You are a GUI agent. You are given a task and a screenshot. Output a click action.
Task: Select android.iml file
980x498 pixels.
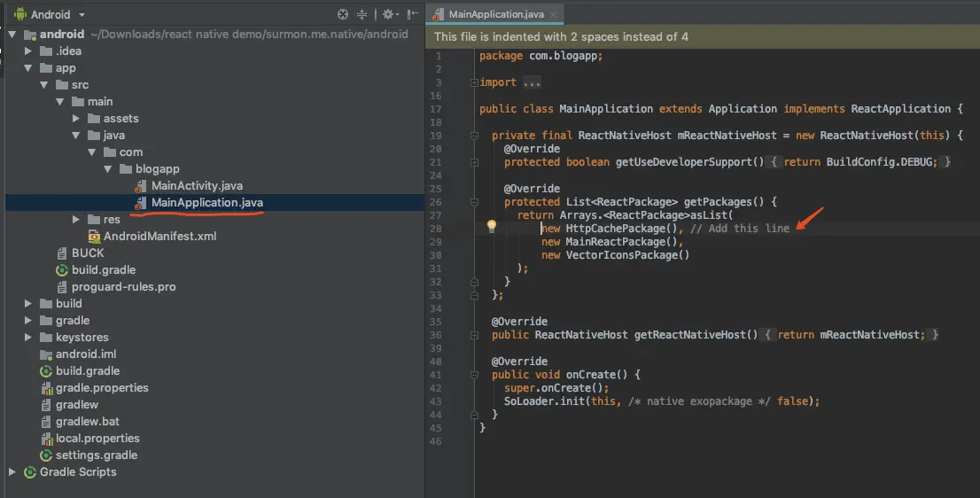click(x=86, y=354)
